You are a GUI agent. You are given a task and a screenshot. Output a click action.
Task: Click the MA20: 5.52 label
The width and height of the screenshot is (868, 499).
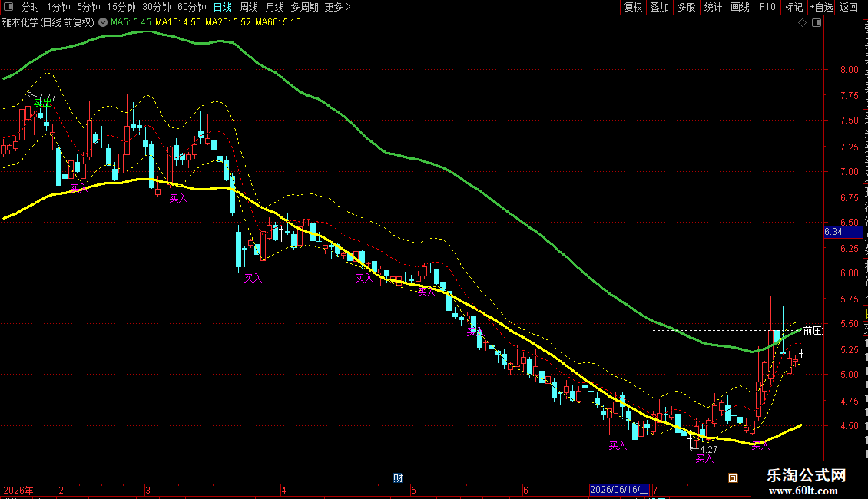point(228,22)
